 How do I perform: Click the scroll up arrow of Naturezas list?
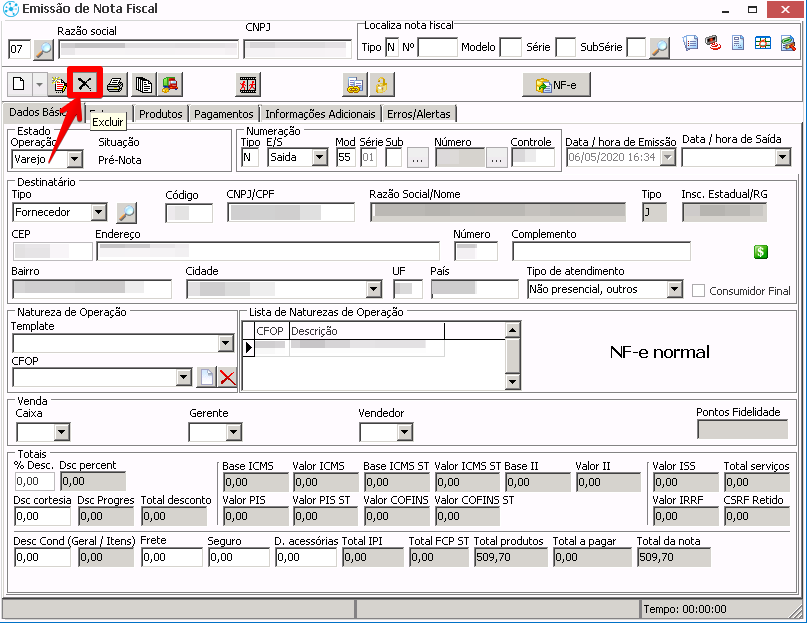pyautogui.click(x=513, y=330)
